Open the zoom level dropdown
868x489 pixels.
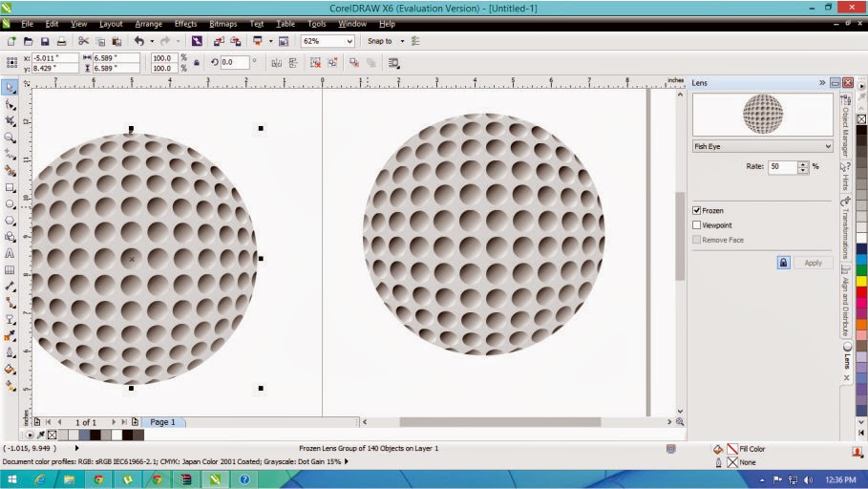(349, 41)
